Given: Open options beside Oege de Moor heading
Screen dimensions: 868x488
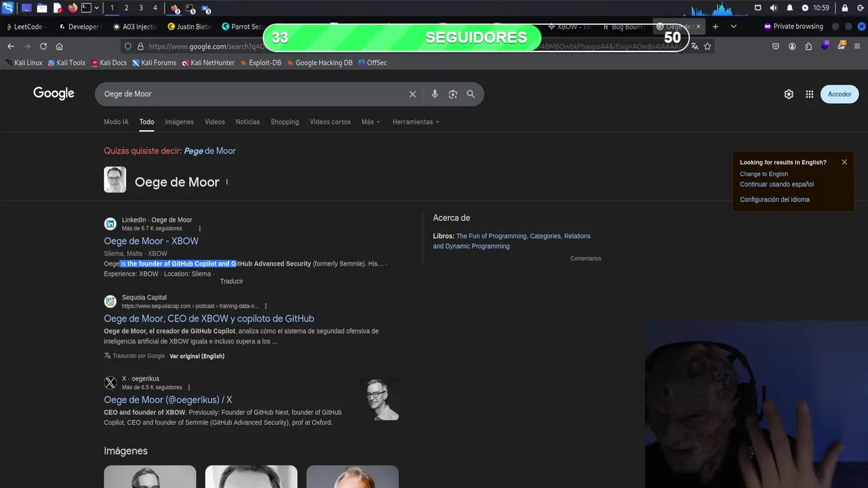Looking at the screenshot, I should point(226,182).
